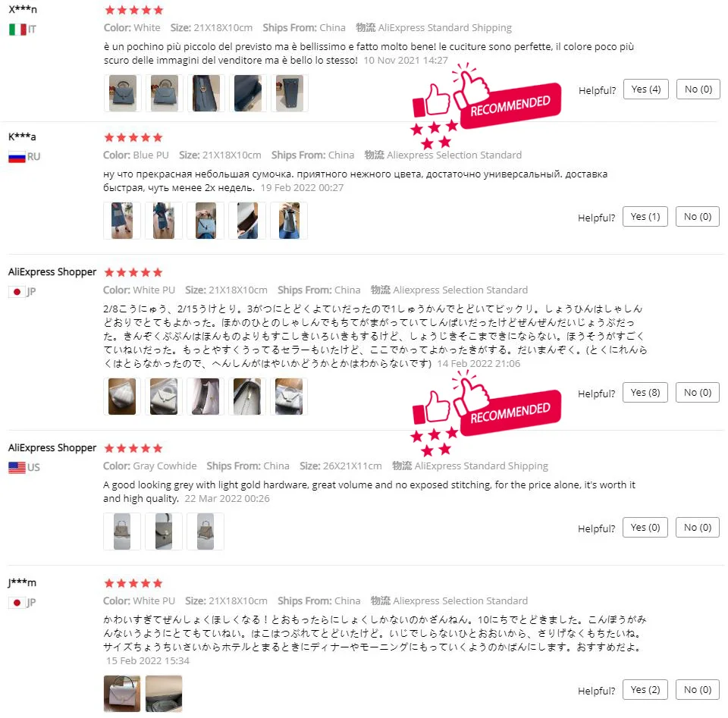Click the five-star rating of X***n review

click(x=133, y=10)
